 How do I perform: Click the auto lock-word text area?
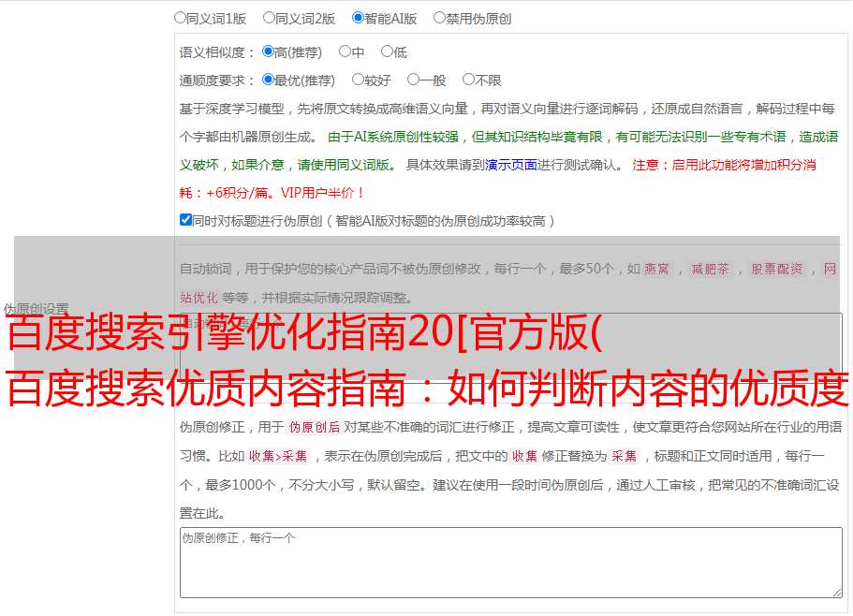[511, 348]
